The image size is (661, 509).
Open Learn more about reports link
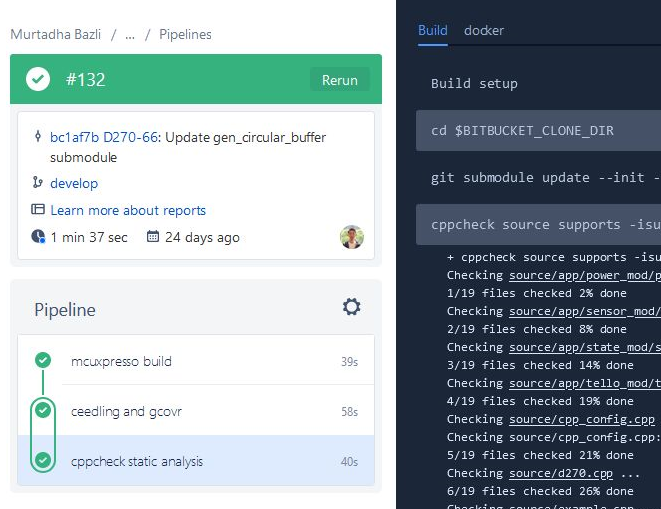[x=128, y=210]
